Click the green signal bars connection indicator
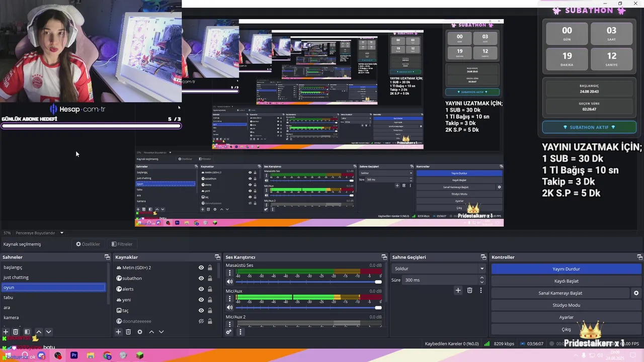 [487, 344]
